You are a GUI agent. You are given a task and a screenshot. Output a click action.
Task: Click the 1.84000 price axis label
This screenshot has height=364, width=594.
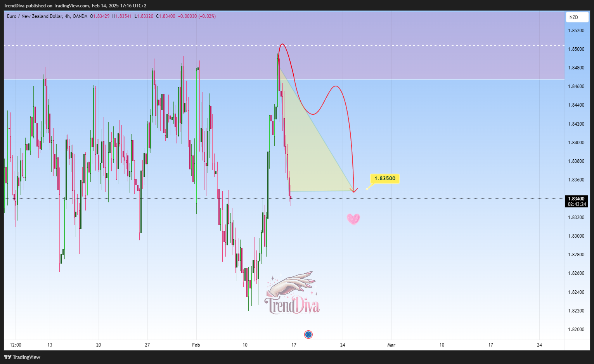(576, 143)
